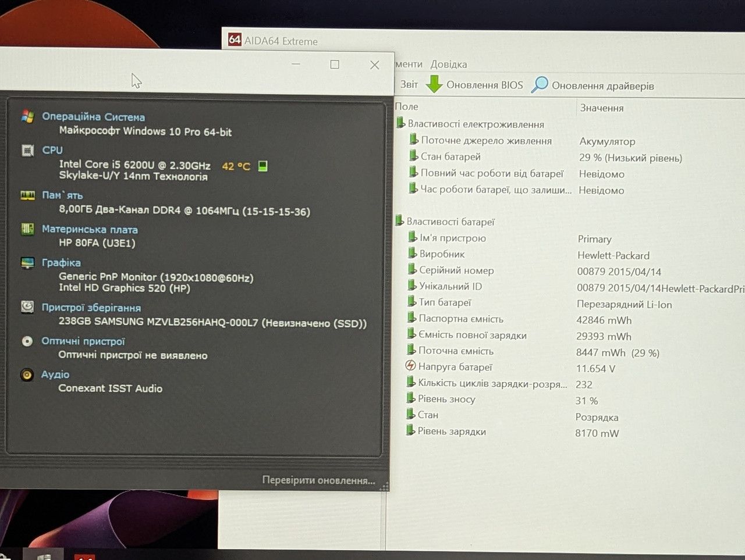Maximize the front system info window
The image size is (745, 560).
click(335, 65)
